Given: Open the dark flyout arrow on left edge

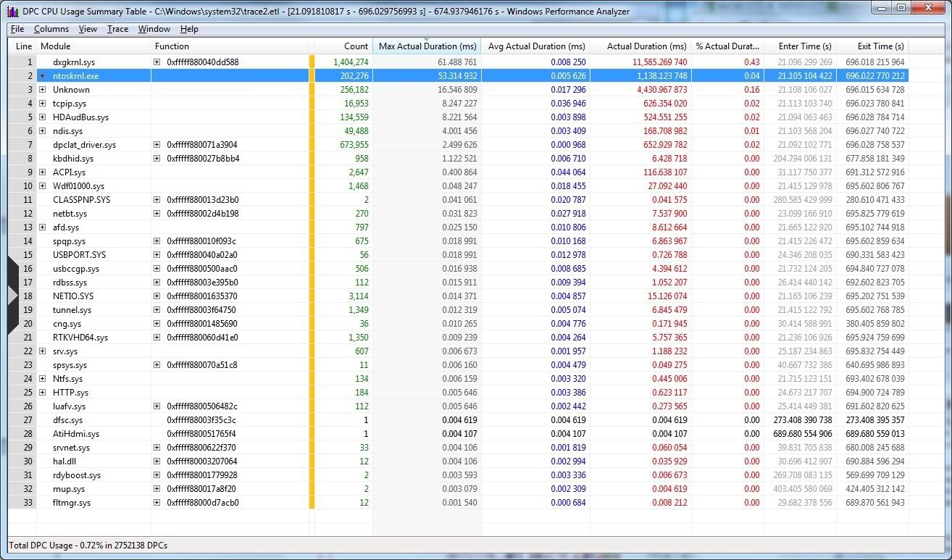Looking at the screenshot, I should [12, 295].
